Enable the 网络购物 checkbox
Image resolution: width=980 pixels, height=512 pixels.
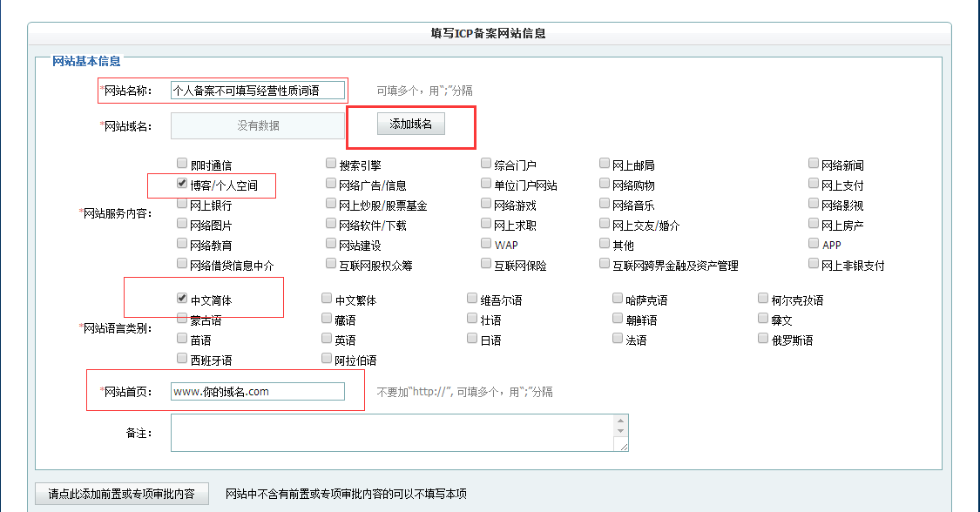(x=605, y=183)
